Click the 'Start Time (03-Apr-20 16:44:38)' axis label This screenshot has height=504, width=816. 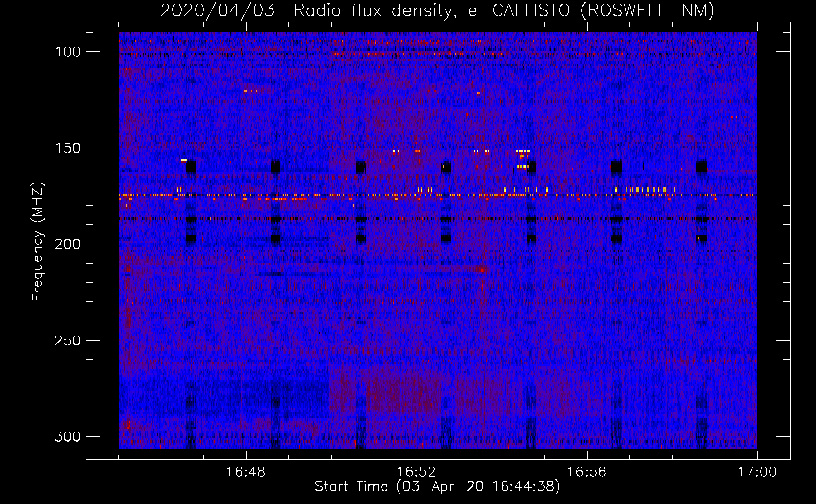point(437,487)
